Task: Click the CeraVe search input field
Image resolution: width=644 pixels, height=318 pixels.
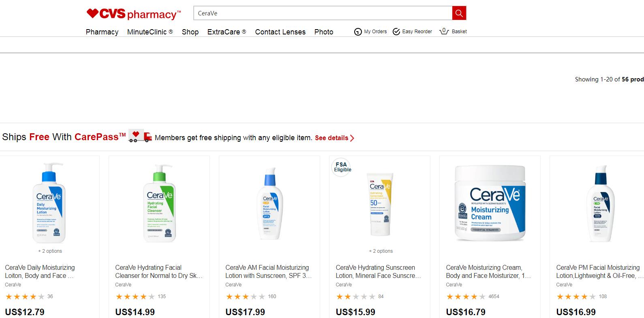Action: (x=323, y=13)
